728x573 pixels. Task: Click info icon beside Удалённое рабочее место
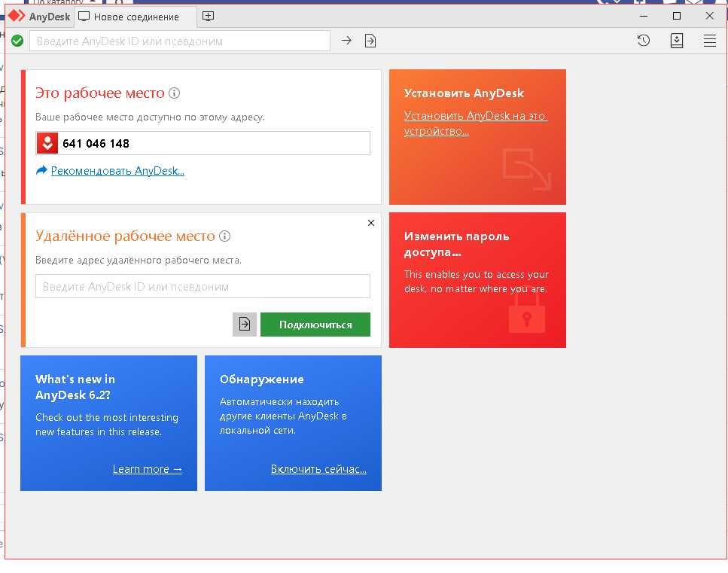pyautogui.click(x=224, y=236)
